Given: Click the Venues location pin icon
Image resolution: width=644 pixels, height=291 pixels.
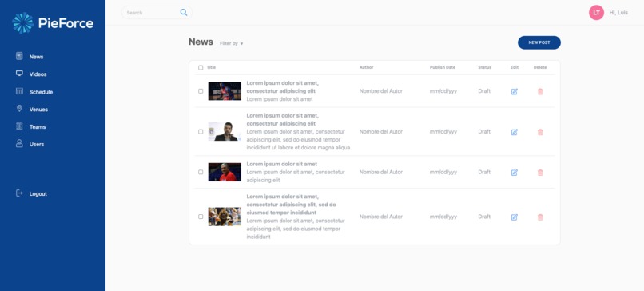Looking at the screenshot, I should click(x=19, y=109).
